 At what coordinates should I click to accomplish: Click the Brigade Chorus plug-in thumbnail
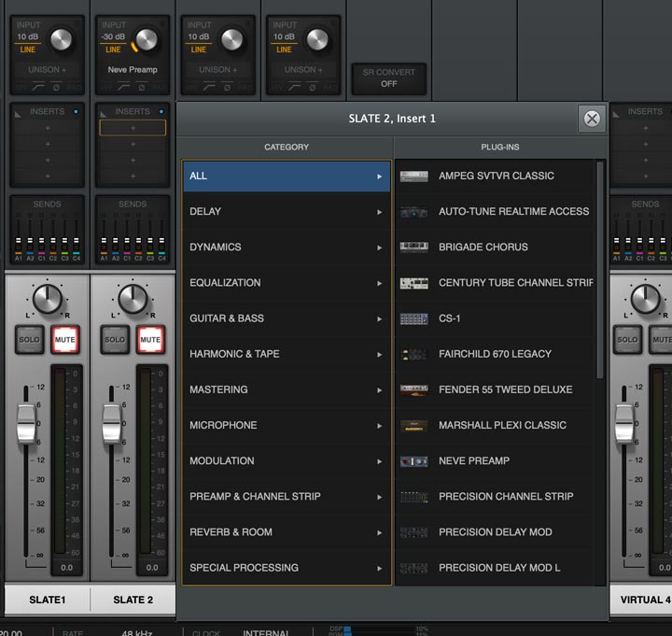point(413,247)
